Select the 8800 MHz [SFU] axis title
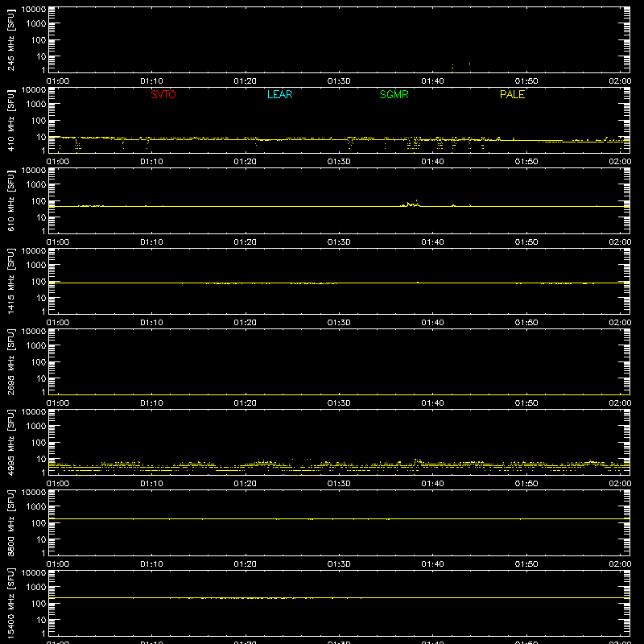This screenshot has width=644, height=644. click(10, 522)
